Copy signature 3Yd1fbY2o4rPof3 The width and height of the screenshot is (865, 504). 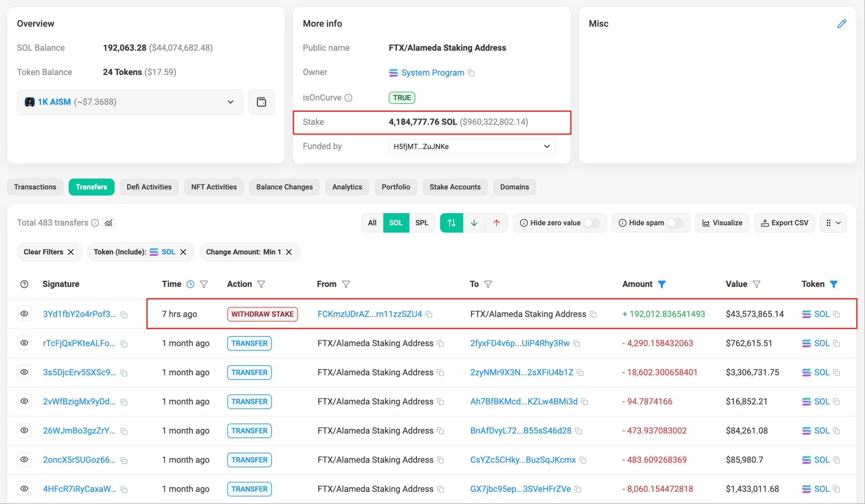[124, 314]
